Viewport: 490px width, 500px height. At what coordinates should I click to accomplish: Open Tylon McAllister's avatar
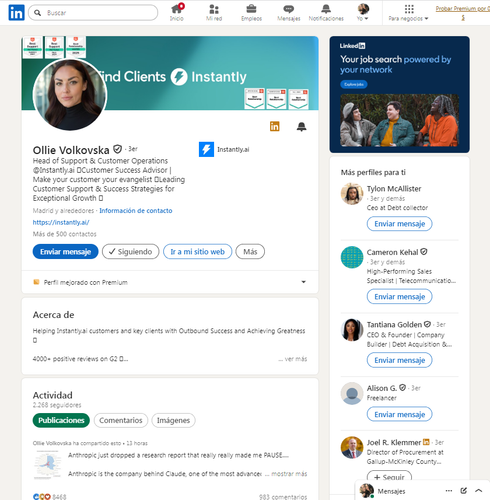pos(352,194)
